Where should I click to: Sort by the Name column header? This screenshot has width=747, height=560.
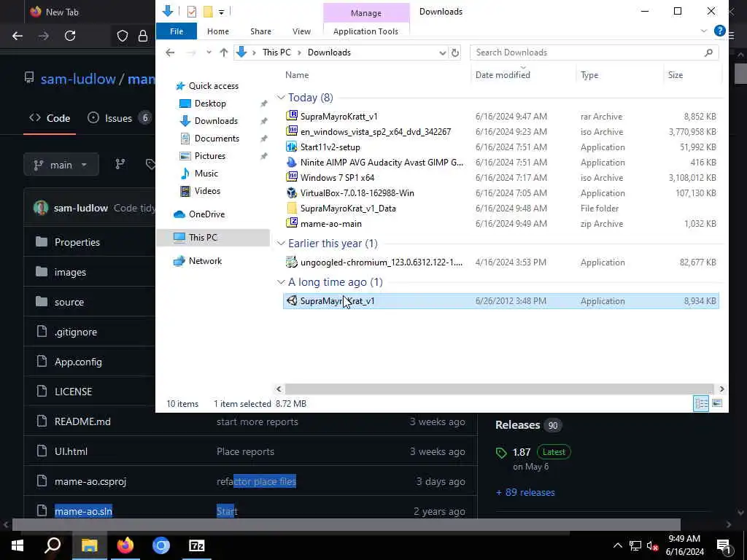(297, 75)
